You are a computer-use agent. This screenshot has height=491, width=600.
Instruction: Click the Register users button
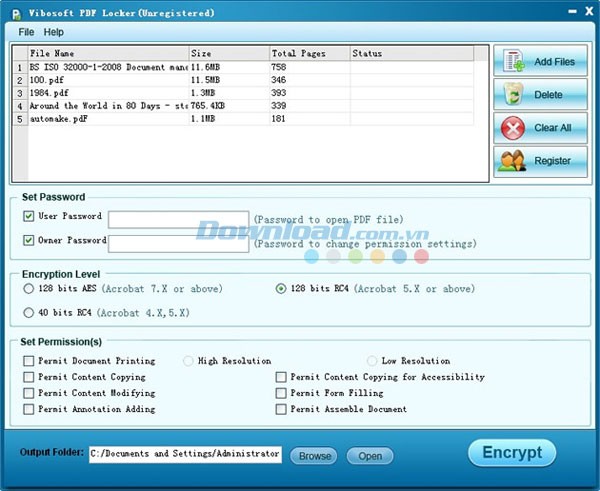(540, 161)
